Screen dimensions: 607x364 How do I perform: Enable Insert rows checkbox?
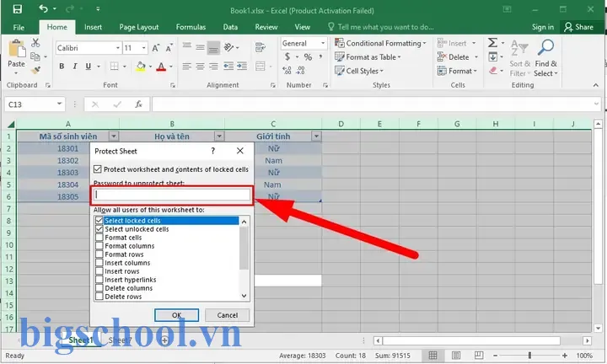[x=99, y=271]
